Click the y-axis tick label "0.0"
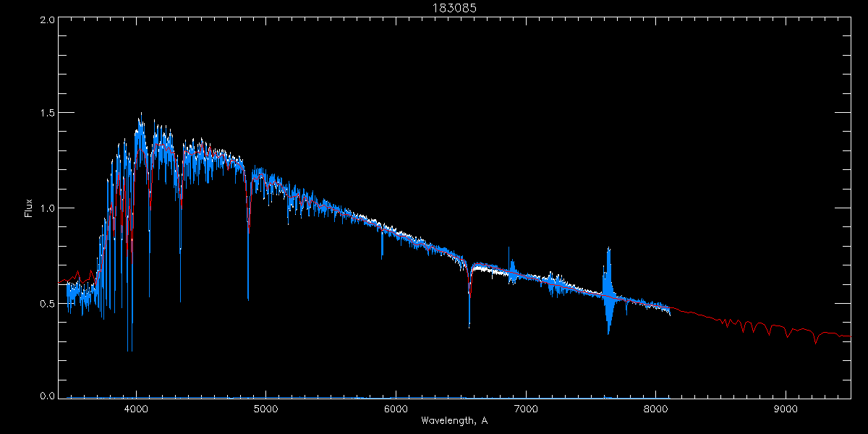This screenshot has width=868, height=434. pyautogui.click(x=48, y=395)
